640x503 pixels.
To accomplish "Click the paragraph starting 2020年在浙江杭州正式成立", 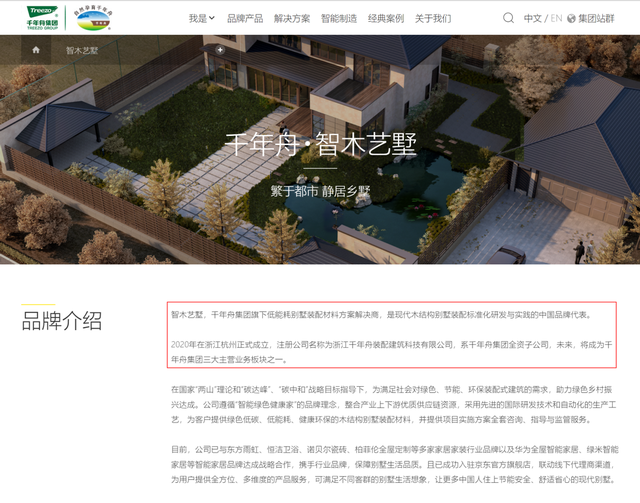I will (391, 352).
